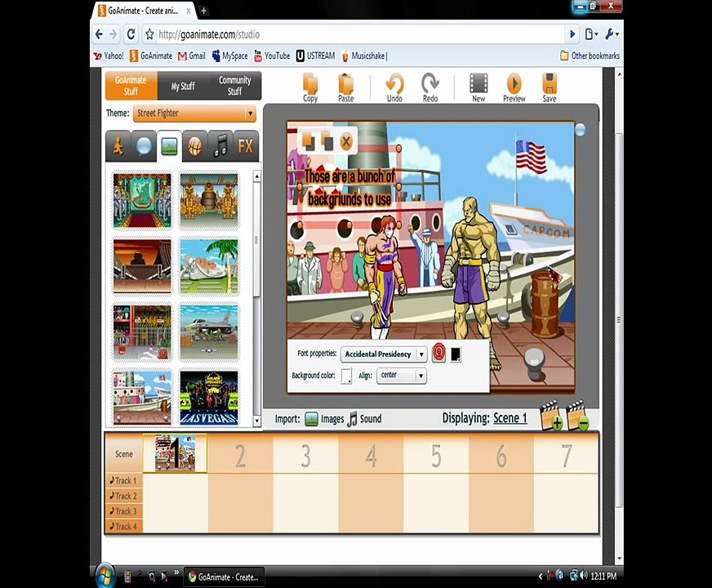
Task: Click the Track 3 row label
Action: click(124, 511)
